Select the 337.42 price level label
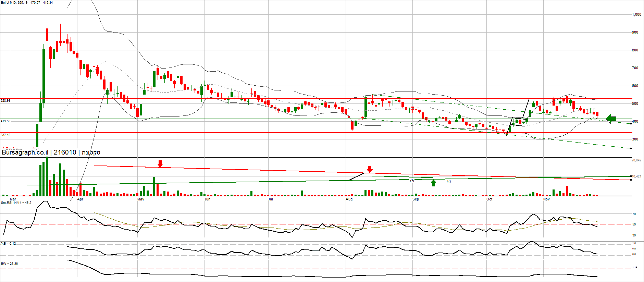The height and width of the screenshot is (282, 644). click(x=6, y=135)
